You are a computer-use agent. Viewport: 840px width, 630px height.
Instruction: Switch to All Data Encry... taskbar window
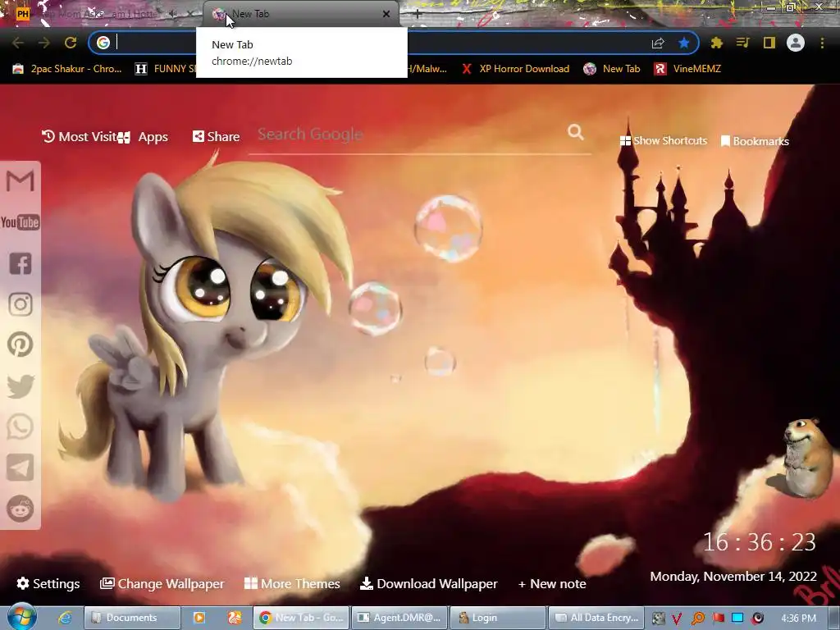(x=596, y=618)
